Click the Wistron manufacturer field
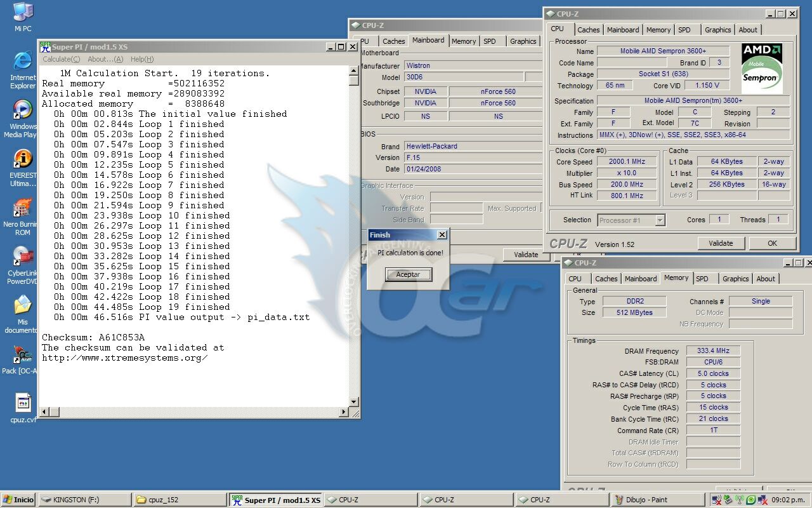The width and height of the screenshot is (812, 508). tap(473, 65)
